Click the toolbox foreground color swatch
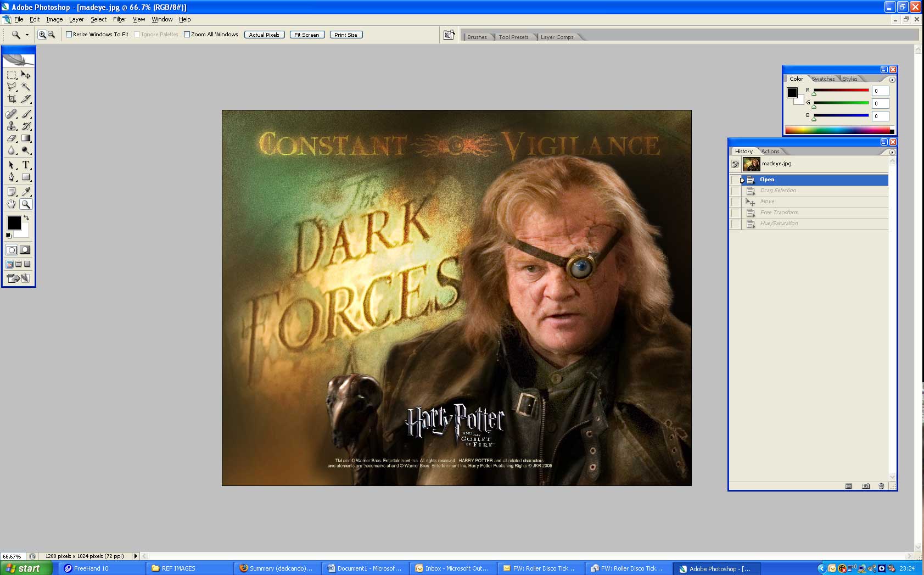The image size is (924, 575). (x=14, y=222)
